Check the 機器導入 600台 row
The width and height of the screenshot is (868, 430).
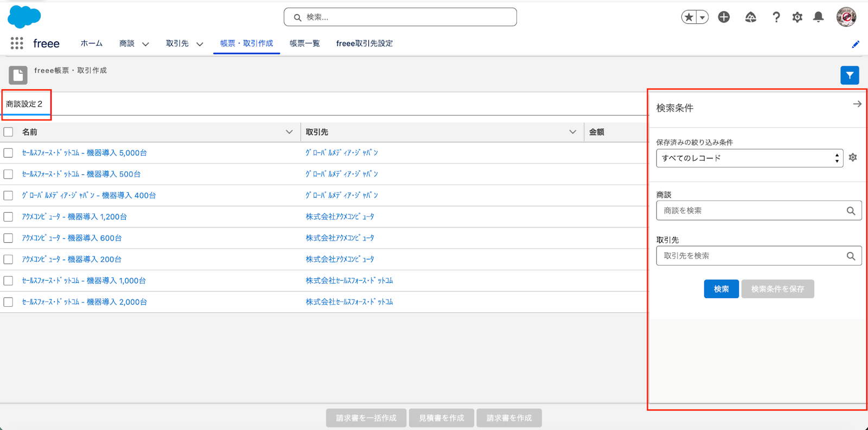pos(8,238)
